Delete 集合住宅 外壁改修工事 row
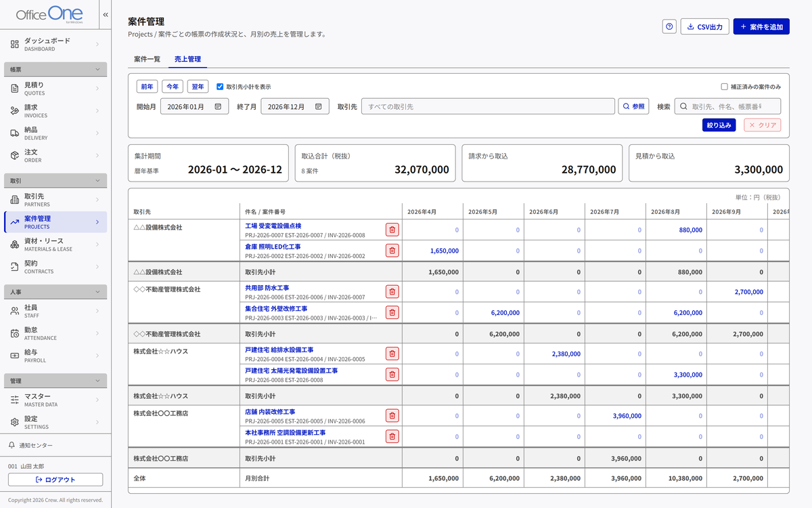Viewport: 812px width, 508px height. click(392, 312)
